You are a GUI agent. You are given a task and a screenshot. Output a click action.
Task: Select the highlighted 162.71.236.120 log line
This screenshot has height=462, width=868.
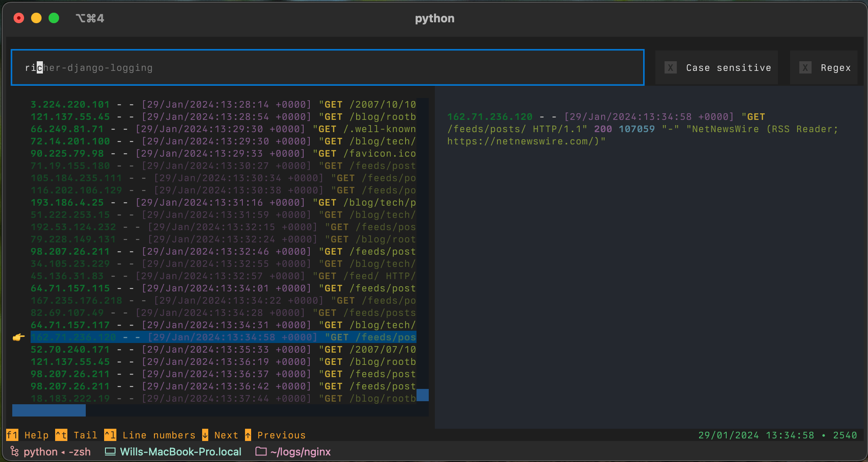219,337
